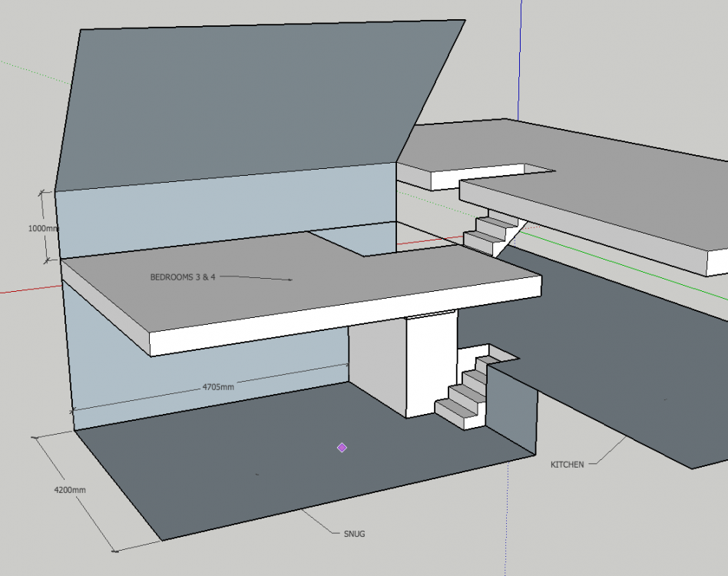The width and height of the screenshot is (728, 576).
Task: Click the 4705mm dimension text
Action: pos(218,386)
